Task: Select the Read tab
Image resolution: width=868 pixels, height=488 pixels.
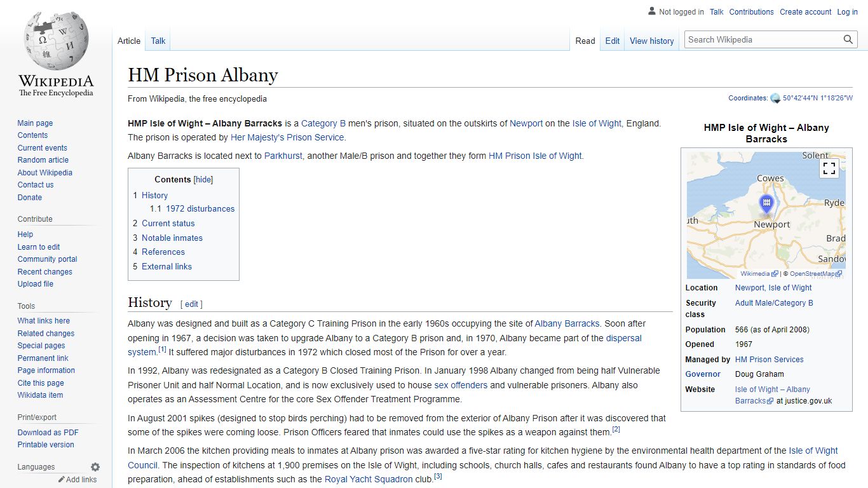Action: click(x=585, y=41)
